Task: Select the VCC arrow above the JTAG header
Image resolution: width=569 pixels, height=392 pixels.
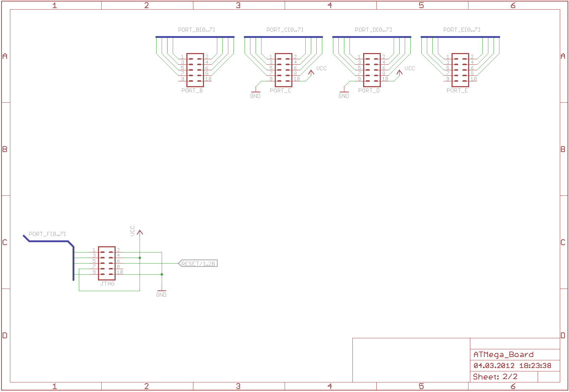Action: [x=140, y=233]
